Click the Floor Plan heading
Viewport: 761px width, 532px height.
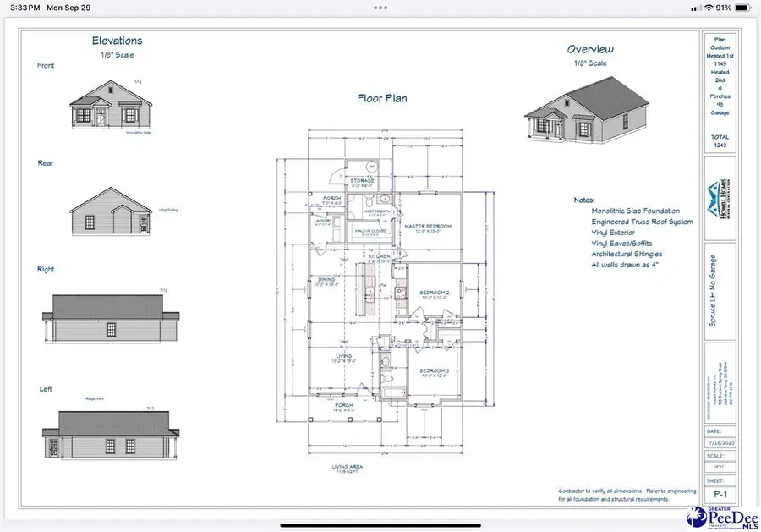click(x=381, y=99)
